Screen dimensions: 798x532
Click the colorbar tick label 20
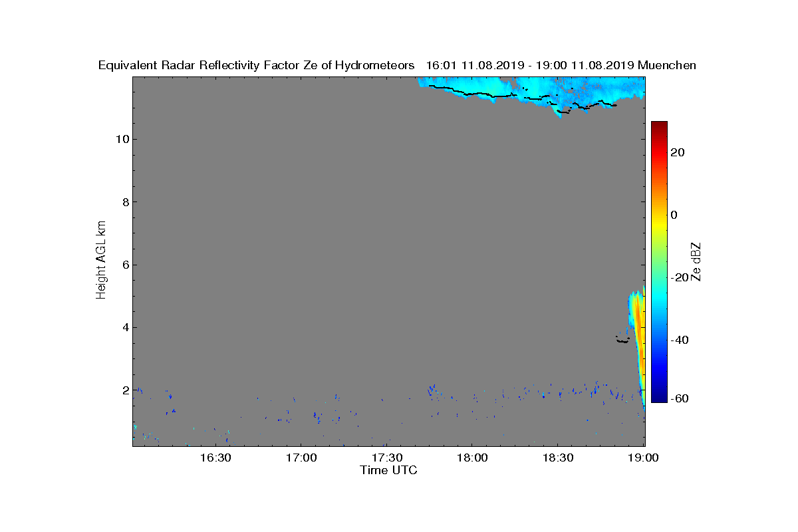pyautogui.click(x=678, y=152)
